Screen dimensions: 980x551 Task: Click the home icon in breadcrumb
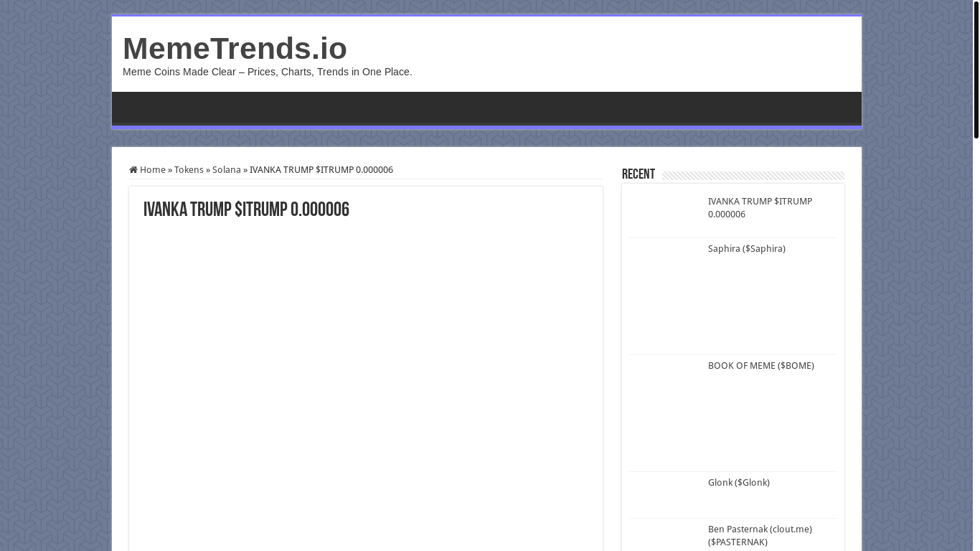coord(133,170)
